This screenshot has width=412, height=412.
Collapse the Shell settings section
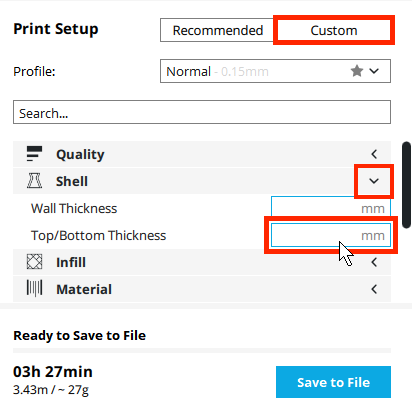pyautogui.click(x=374, y=181)
